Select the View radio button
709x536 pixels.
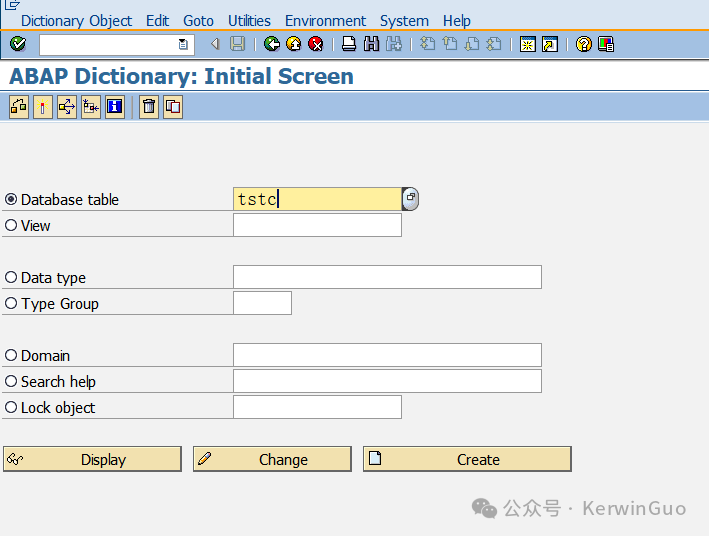pyautogui.click(x=11, y=225)
